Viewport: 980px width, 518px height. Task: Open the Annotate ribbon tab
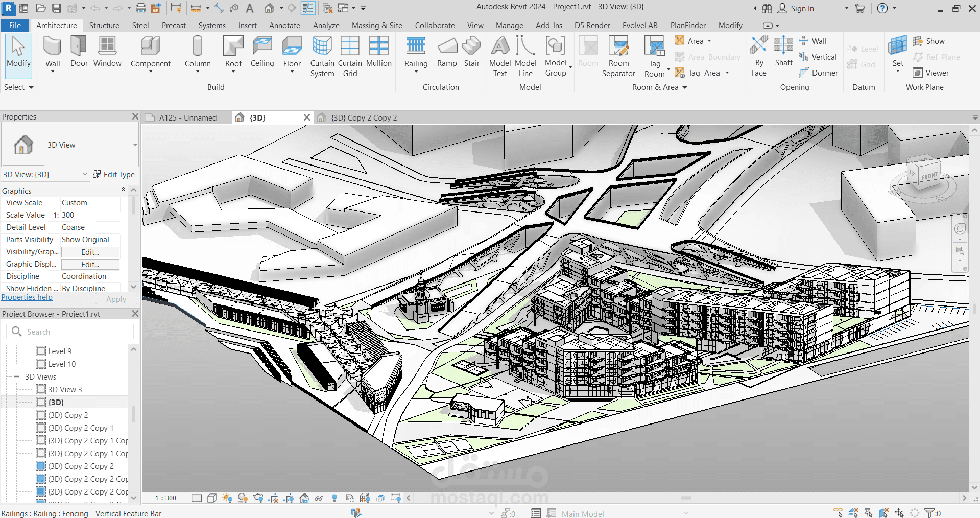click(x=284, y=26)
